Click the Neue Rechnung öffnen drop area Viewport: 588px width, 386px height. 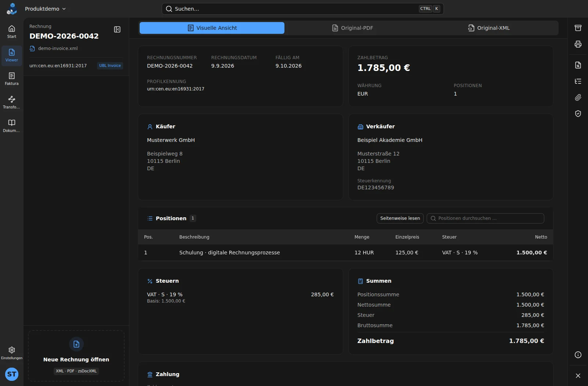(x=76, y=356)
